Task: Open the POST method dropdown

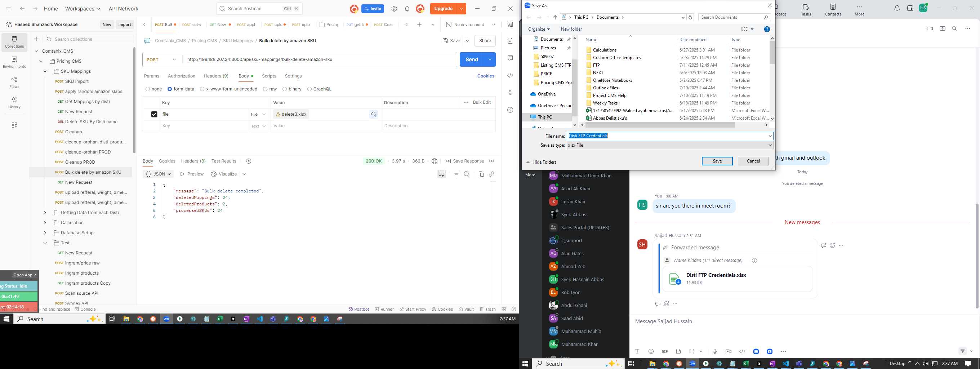Action: point(162,60)
